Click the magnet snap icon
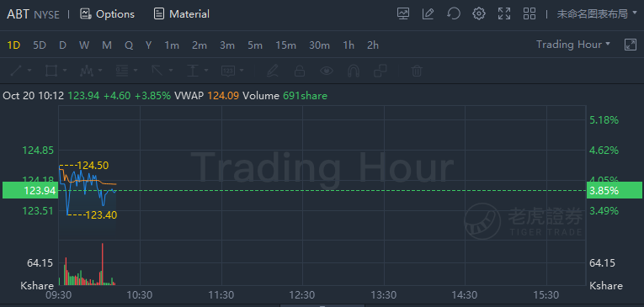644x307 pixels. (354, 71)
